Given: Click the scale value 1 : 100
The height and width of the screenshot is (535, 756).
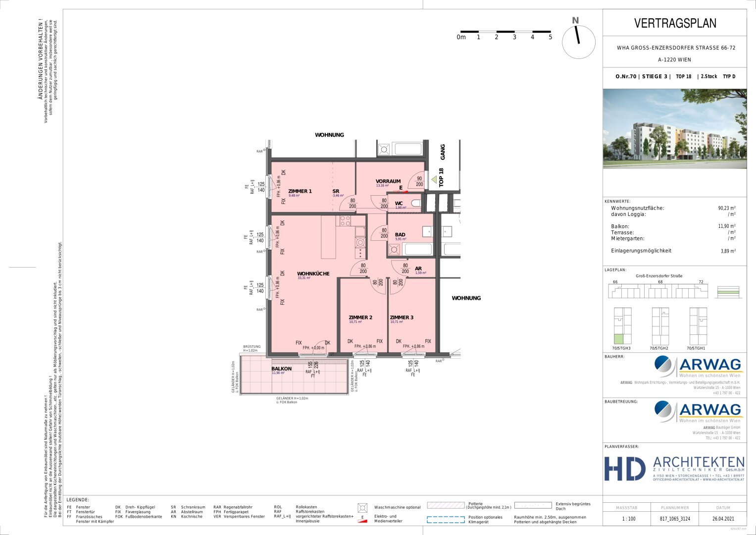Looking at the screenshot, I should point(629,519).
